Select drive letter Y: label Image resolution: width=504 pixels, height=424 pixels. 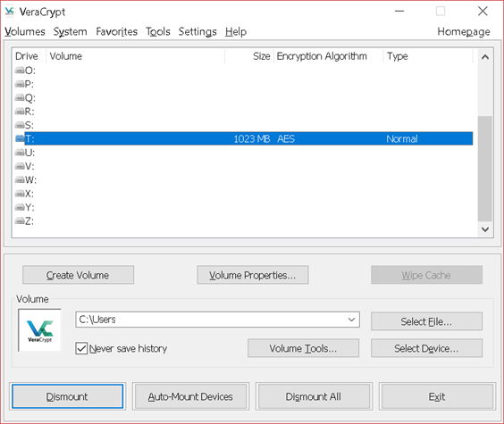(x=29, y=208)
